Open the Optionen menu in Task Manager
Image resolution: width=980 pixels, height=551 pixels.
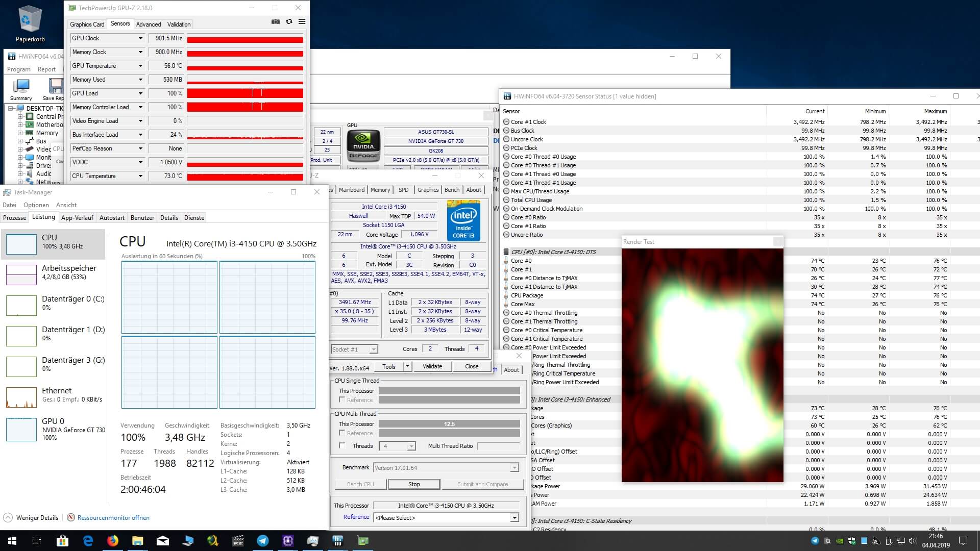coord(36,205)
